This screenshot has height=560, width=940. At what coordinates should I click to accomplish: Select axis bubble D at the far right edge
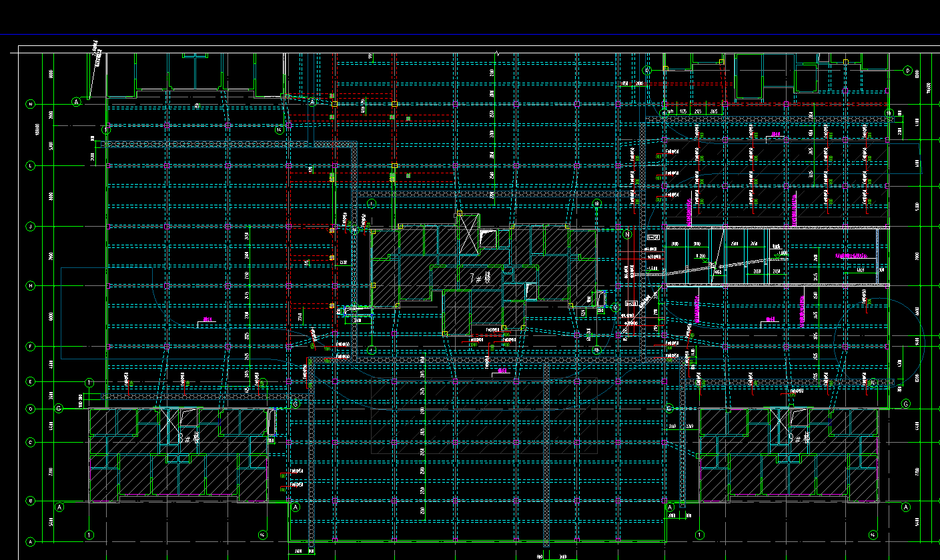click(907, 70)
